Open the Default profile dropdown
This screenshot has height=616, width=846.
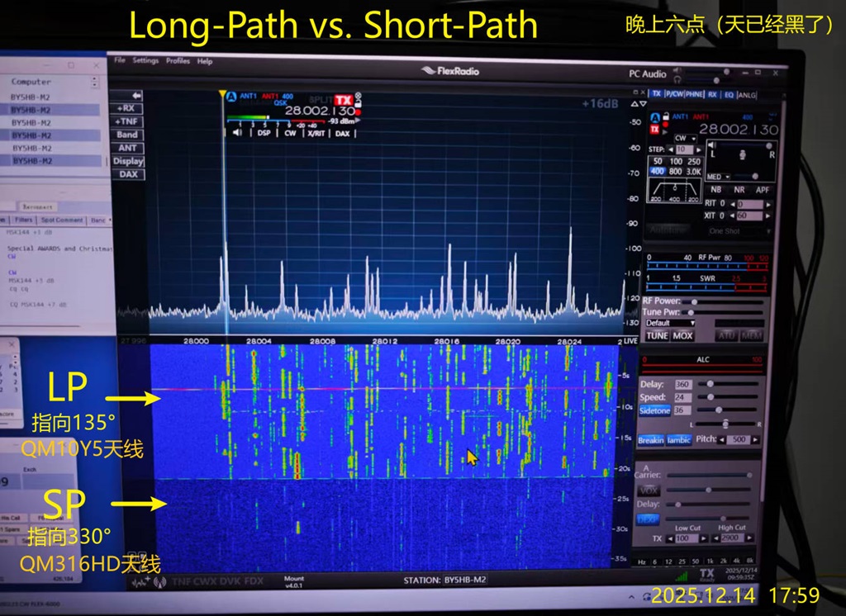(x=669, y=323)
